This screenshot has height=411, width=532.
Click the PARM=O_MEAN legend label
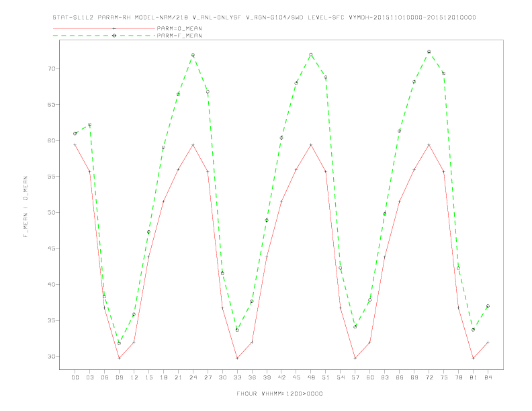pyautogui.click(x=179, y=28)
